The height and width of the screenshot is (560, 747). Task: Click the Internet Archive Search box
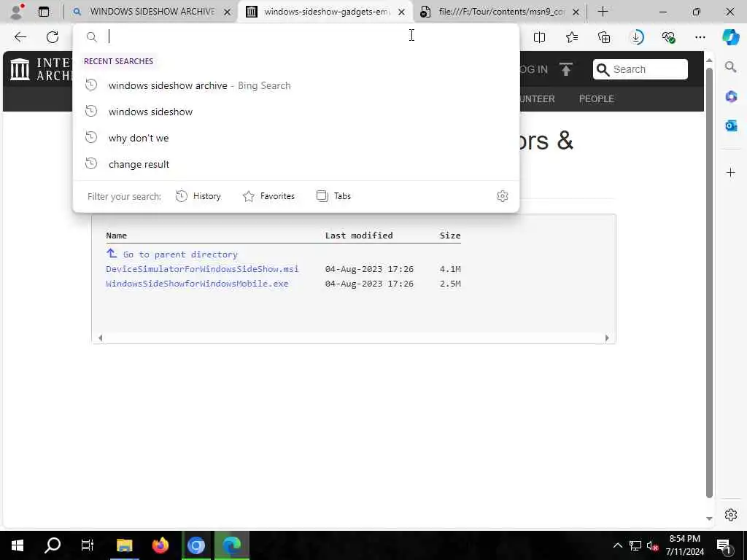point(640,69)
